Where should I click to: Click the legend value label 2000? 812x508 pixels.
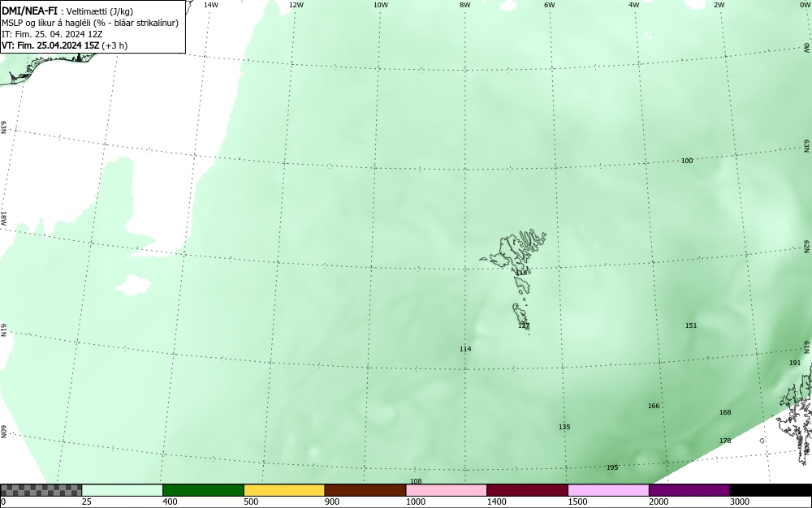pos(659,502)
